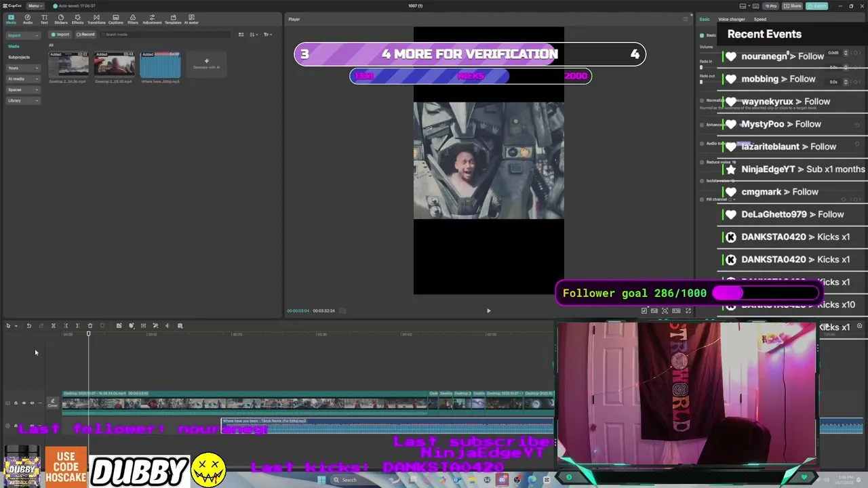Click fullscreen icon at the player's bottom right

(688, 311)
